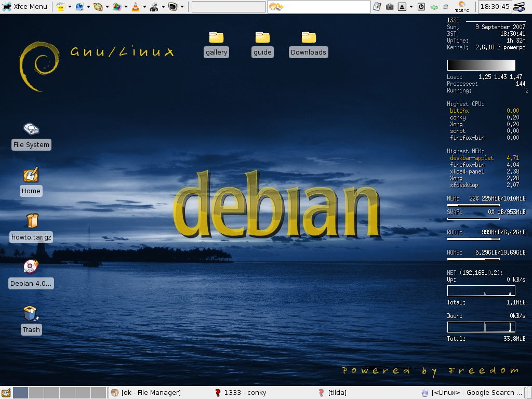532x399 pixels.
Task: Open the volume mixer control icon
Action: click(519, 6)
